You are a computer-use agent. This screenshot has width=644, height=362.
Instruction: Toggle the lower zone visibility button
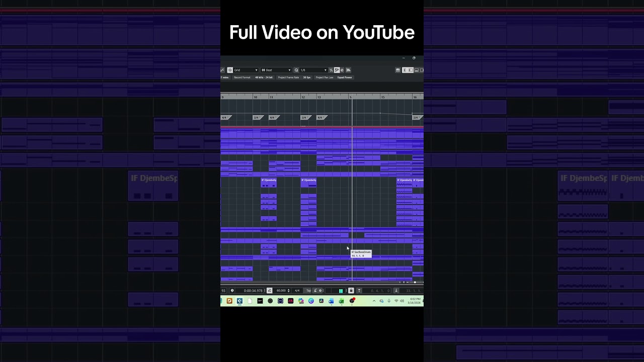[x=417, y=70]
